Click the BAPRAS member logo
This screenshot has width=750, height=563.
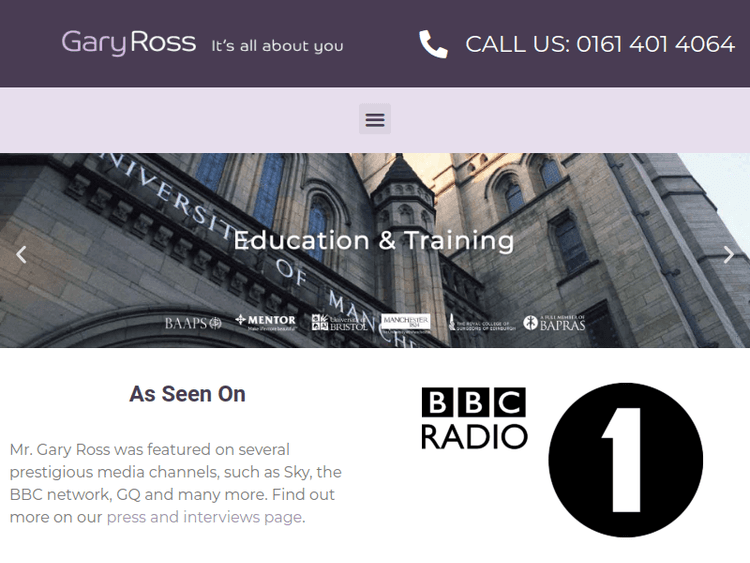tap(554, 323)
